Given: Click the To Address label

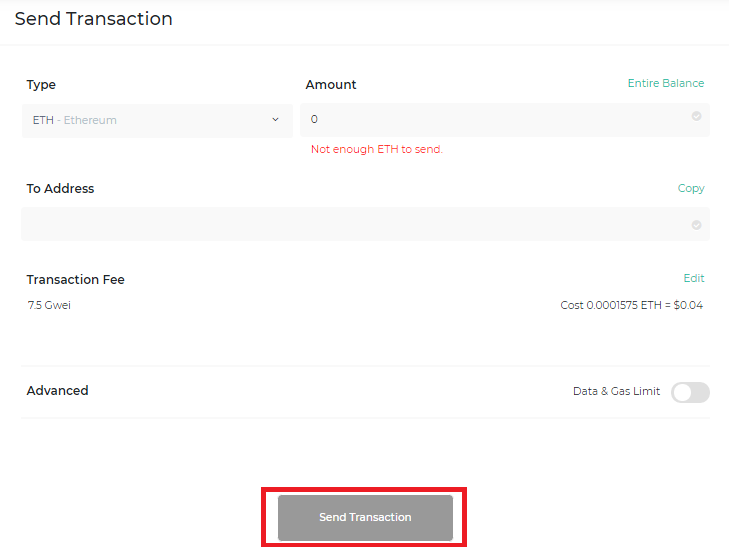Looking at the screenshot, I should 60,188.
